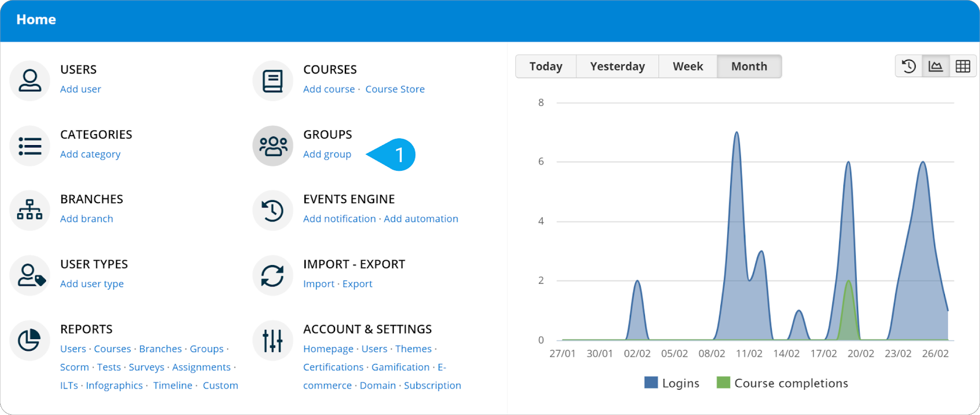The image size is (980, 415).
Task: Open the Account & Settings sliders icon
Action: pyautogui.click(x=273, y=340)
